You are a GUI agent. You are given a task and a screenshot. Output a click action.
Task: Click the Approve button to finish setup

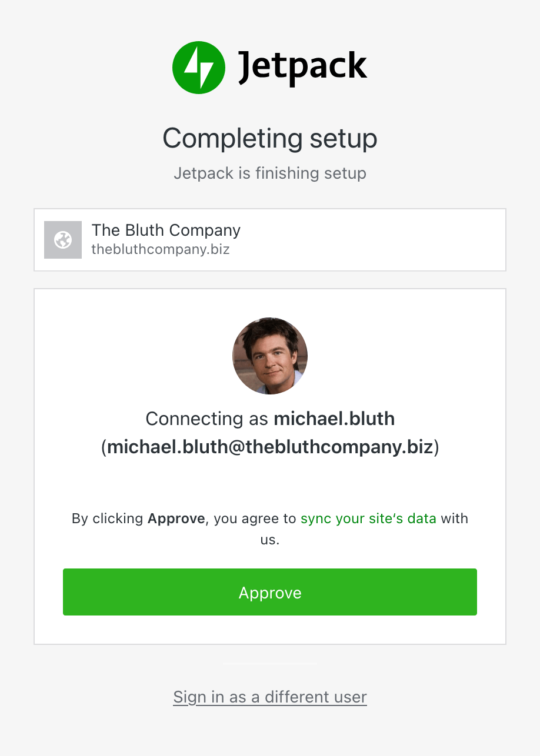tap(269, 592)
